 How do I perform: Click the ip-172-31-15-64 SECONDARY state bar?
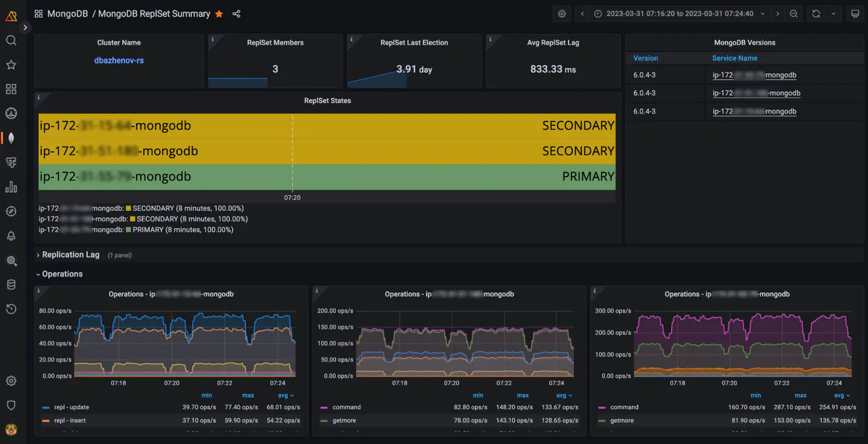click(327, 126)
